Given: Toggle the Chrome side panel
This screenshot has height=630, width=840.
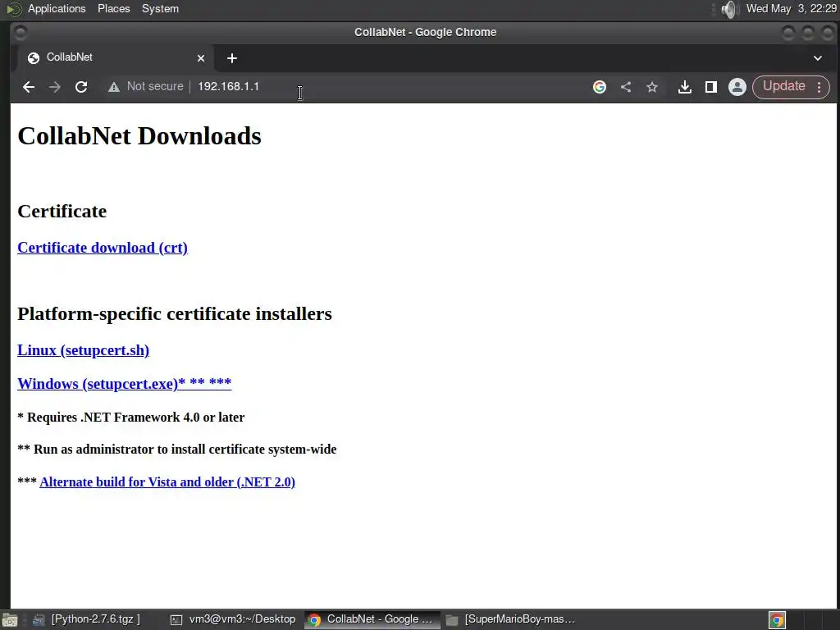Looking at the screenshot, I should [x=711, y=87].
